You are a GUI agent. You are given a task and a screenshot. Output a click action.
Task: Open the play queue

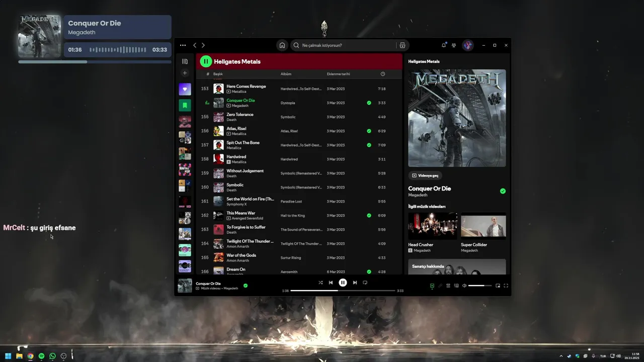click(448, 286)
